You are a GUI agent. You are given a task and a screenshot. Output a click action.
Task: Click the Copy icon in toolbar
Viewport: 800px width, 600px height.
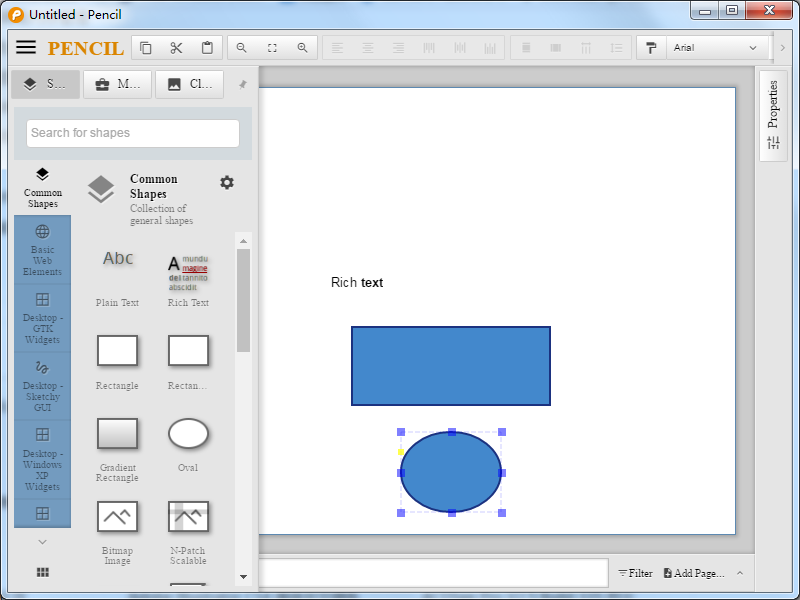pyautogui.click(x=146, y=48)
